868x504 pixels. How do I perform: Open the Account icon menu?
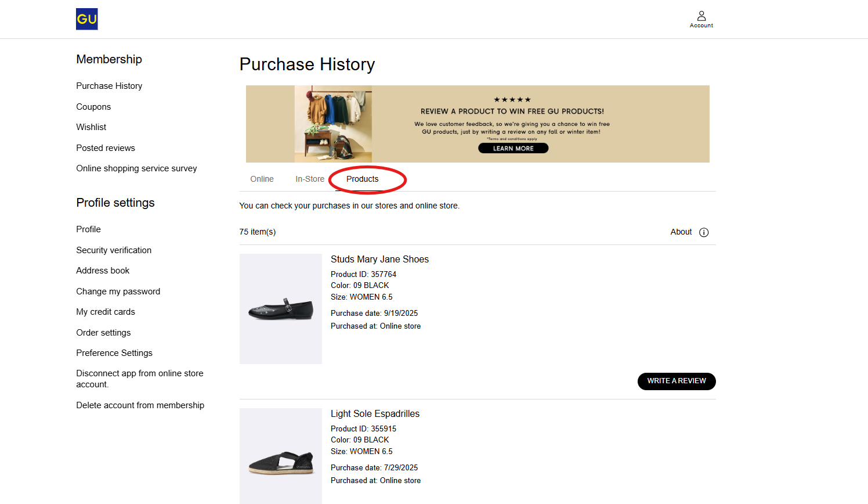pos(701,19)
